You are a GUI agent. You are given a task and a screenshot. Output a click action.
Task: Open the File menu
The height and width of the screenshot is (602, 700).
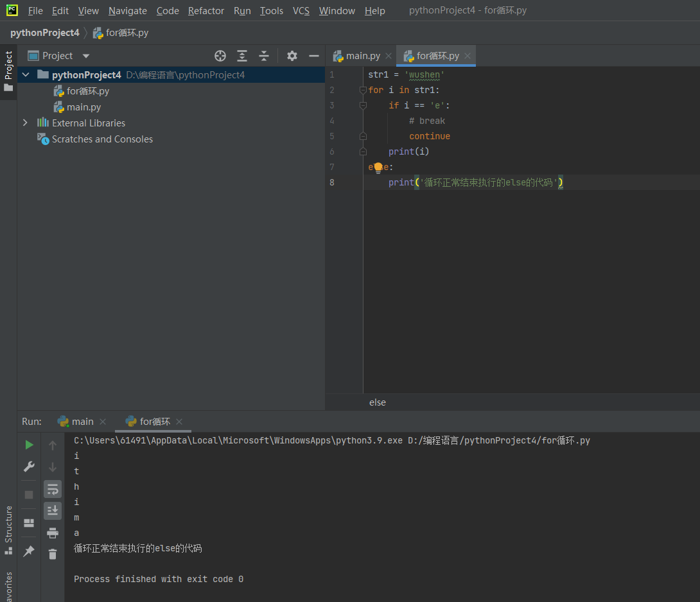(35, 11)
